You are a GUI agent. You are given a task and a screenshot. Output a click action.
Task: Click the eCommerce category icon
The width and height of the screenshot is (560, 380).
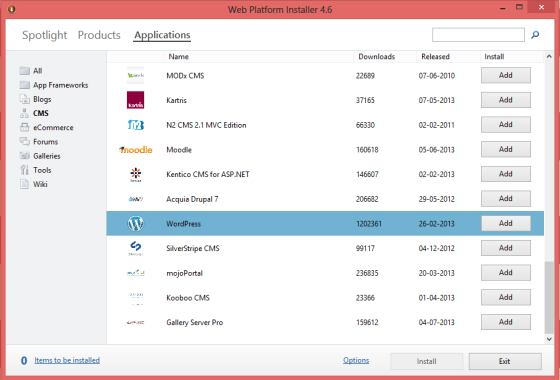25,127
